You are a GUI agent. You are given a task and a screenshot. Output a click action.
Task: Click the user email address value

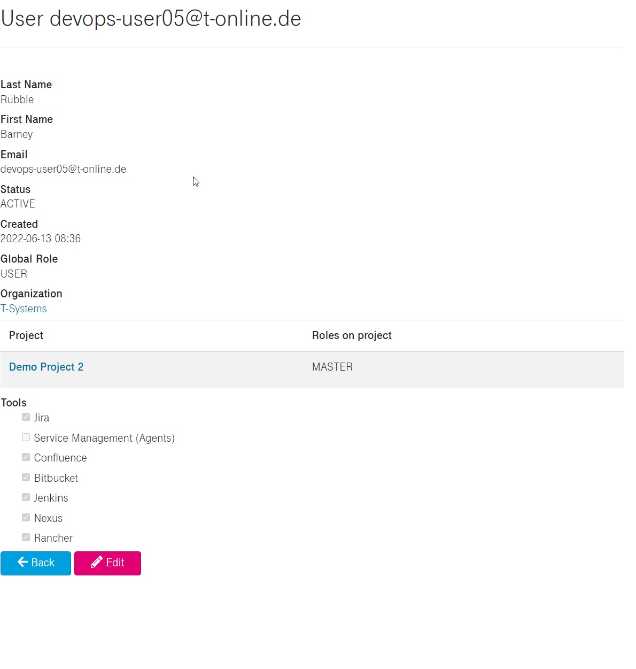(63, 169)
